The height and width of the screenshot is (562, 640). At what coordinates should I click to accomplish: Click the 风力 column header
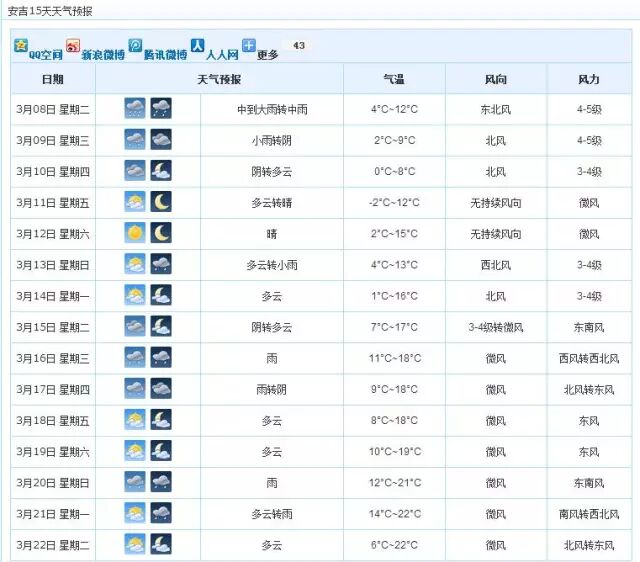click(x=589, y=79)
